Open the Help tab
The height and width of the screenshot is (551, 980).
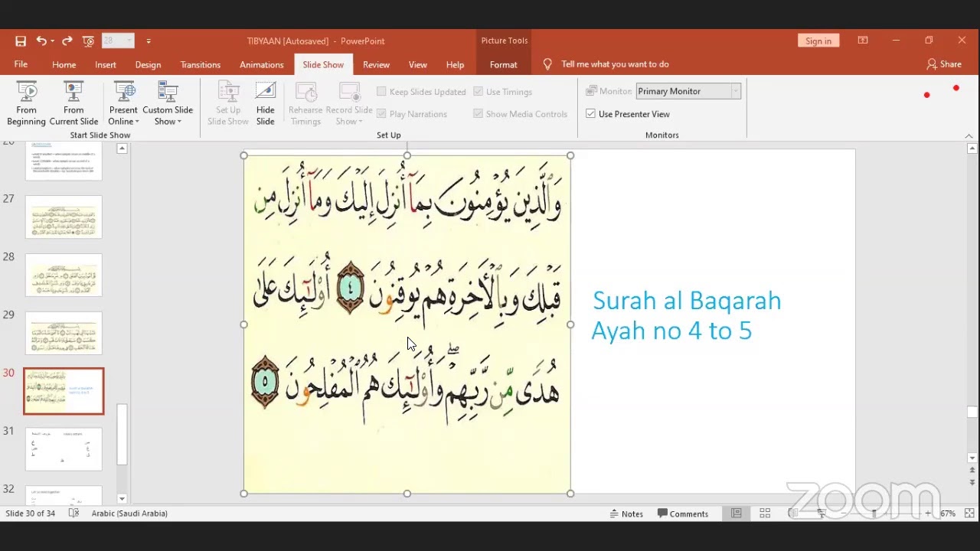coord(455,64)
